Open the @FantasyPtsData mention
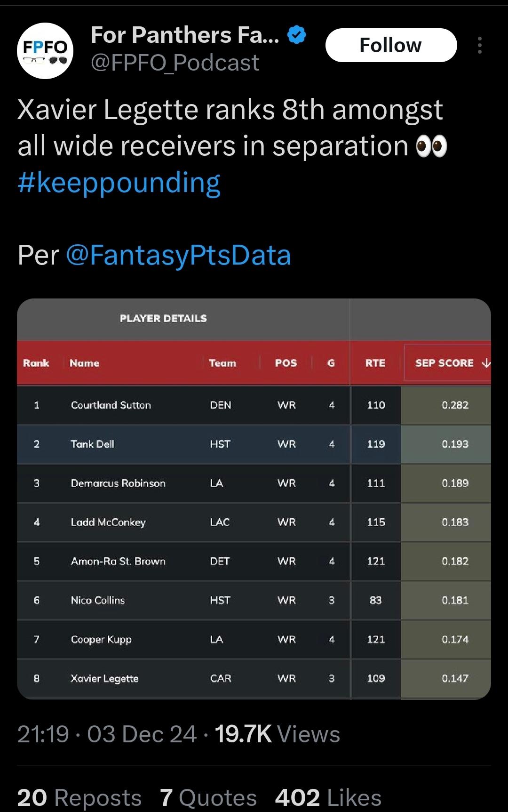Image resolution: width=508 pixels, height=812 pixels. tap(178, 255)
